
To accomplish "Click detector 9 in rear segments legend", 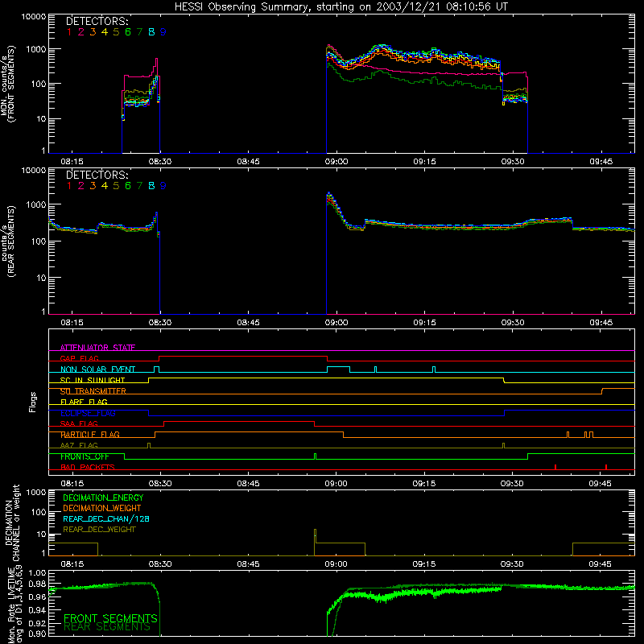I will pyautogui.click(x=163, y=186).
